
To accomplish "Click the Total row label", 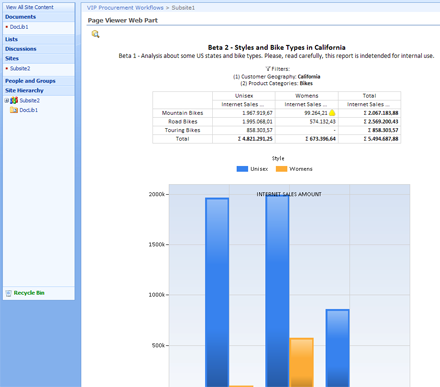I will pyautogui.click(x=182, y=139).
